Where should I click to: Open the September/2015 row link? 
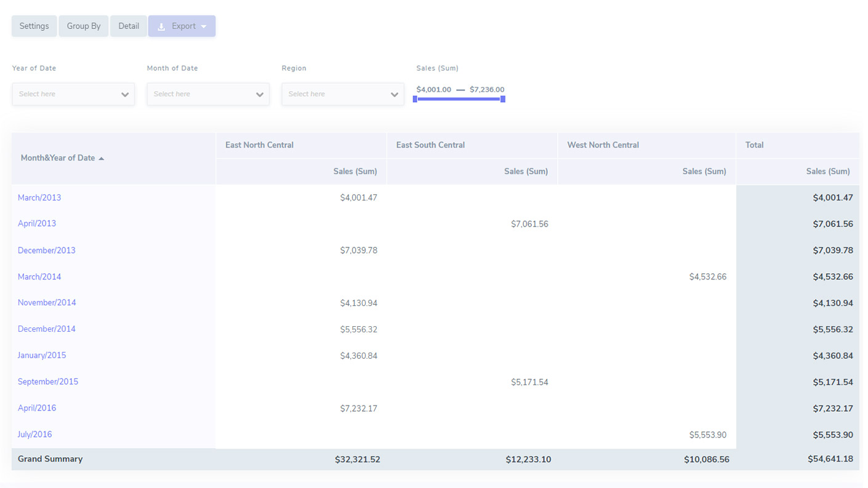[48, 382]
